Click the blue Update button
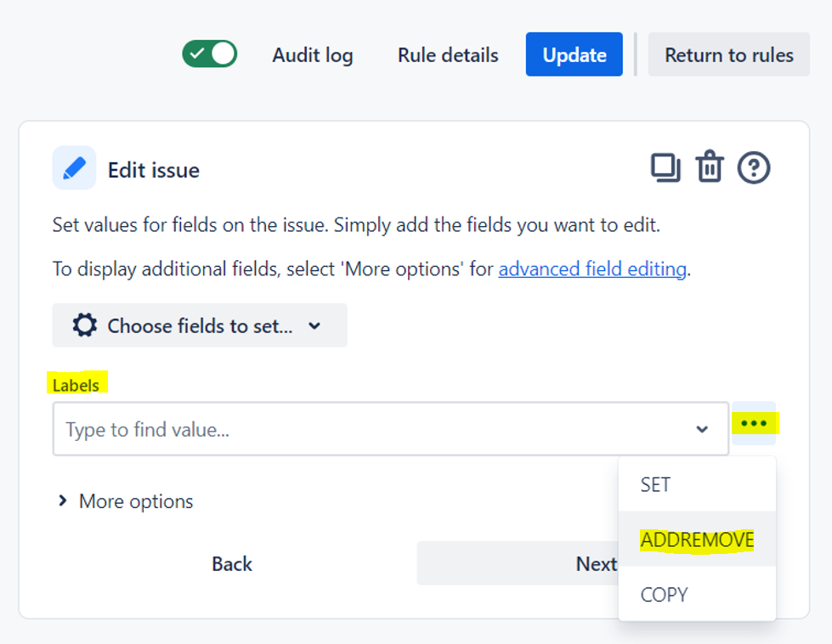This screenshot has height=644, width=832. pyautogui.click(x=574, y=54)
